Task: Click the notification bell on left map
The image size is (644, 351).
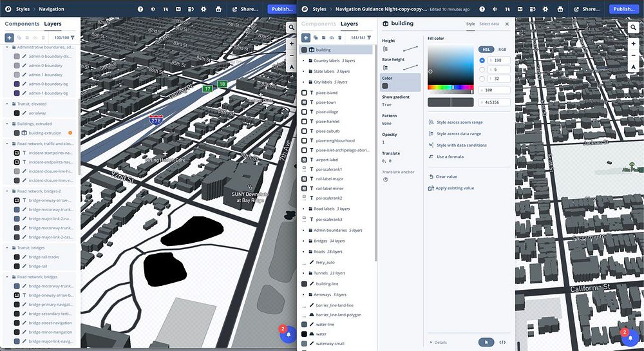Action: tap(288, 334)
